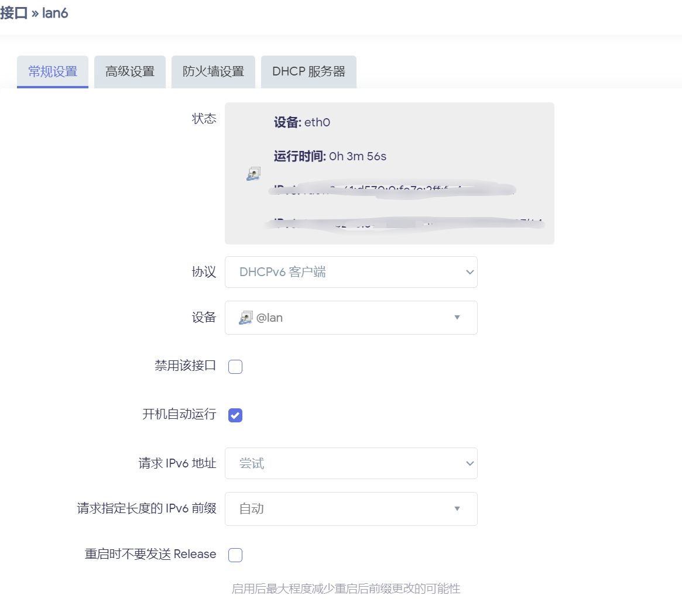Click the chevron on 请求 IPv6 地址 select

pyautogui.click(x=469, y=463)
